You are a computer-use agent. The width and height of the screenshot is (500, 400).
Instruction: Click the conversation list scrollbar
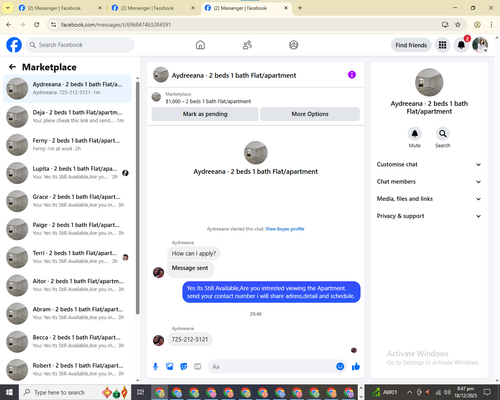coord(137,197)
